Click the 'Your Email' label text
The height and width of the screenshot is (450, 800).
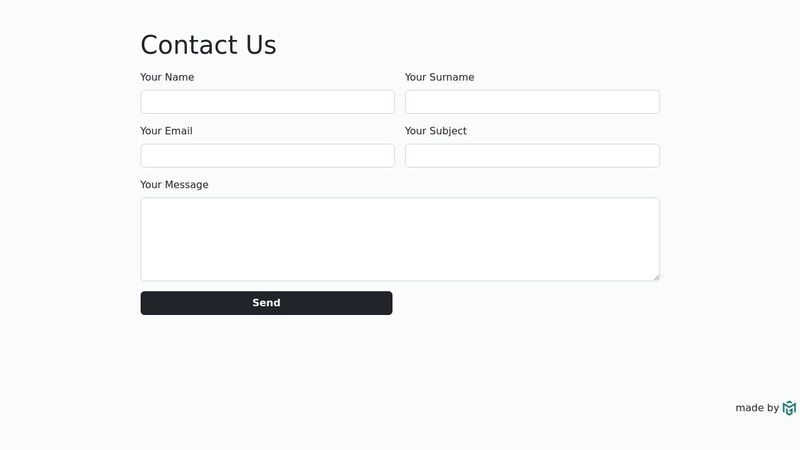166,131
